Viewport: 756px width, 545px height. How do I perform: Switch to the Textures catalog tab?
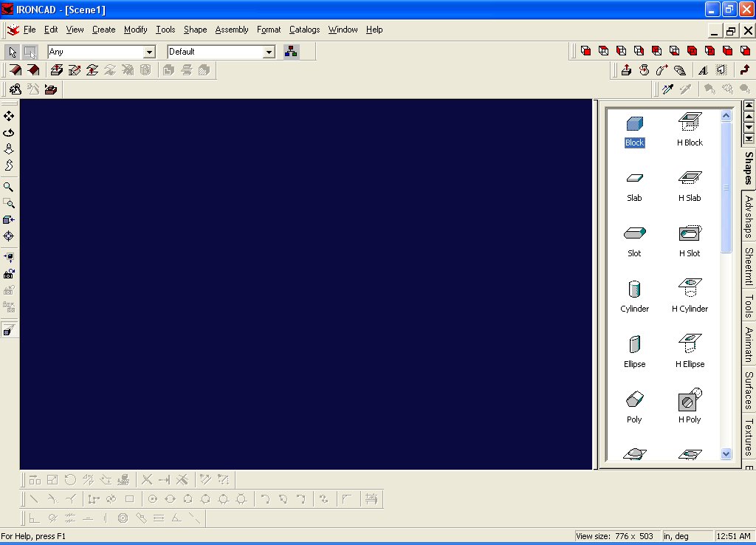pos(749,436)
